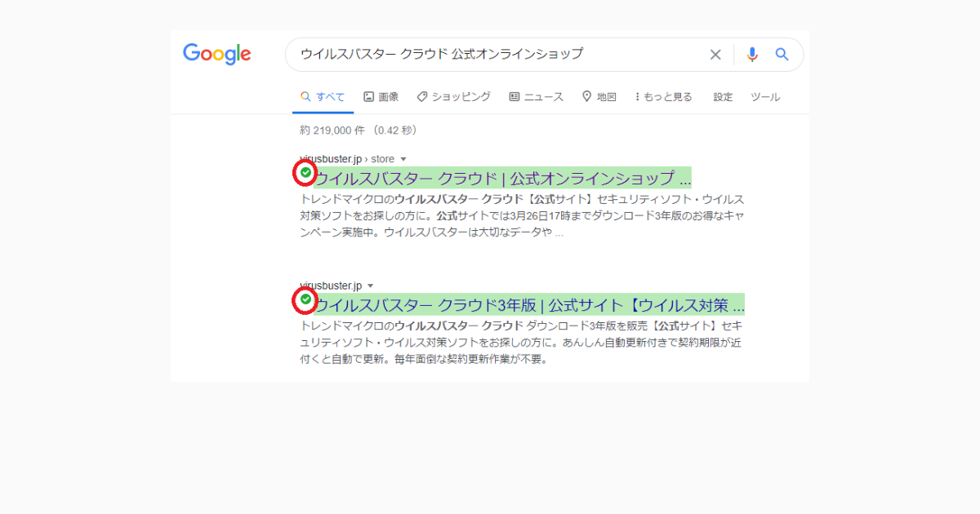Start voice search with the microphone icon
The width and height of the screenshot is (980, 514).
pos(752,55)
